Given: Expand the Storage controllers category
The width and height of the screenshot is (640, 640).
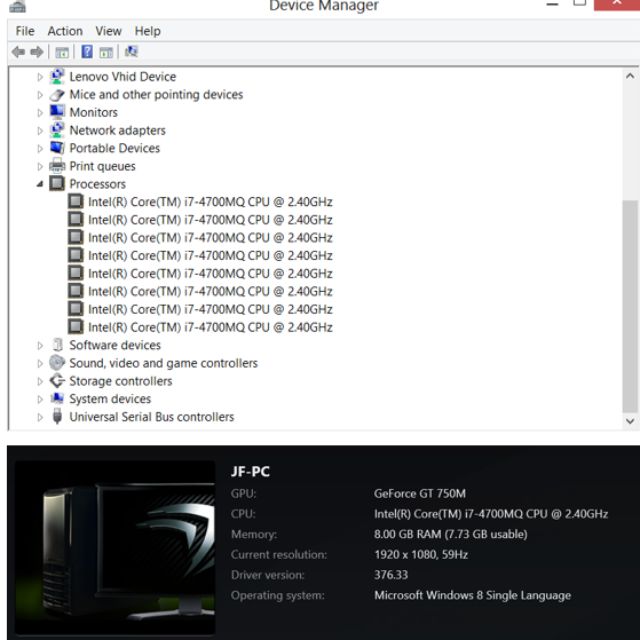Looking at the screenshot, I should pyautogui.click(x=41, y=381).
